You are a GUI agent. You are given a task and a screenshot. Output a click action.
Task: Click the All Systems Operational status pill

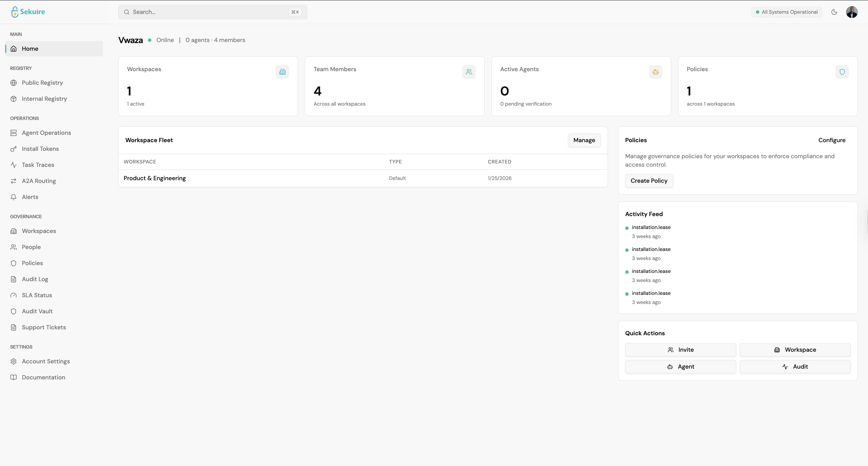(787, 12)
